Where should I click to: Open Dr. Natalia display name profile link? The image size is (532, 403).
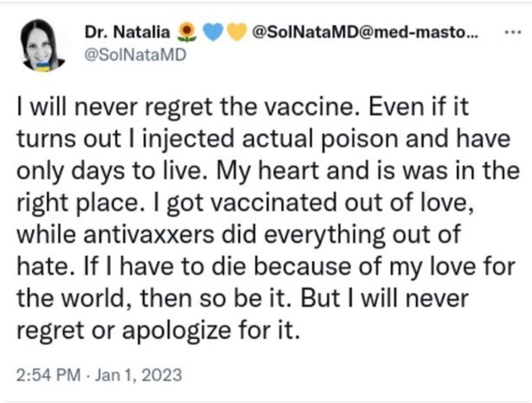[131, 32]
